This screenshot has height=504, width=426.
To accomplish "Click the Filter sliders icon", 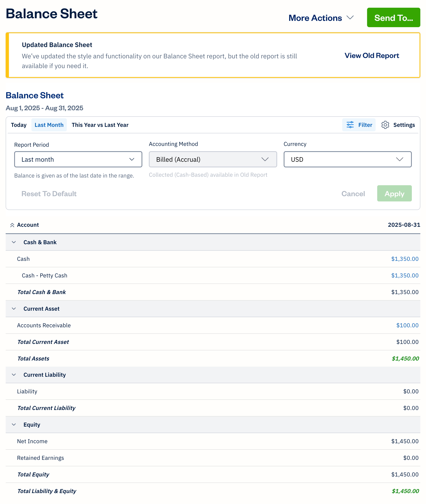I will click(350, 125).
